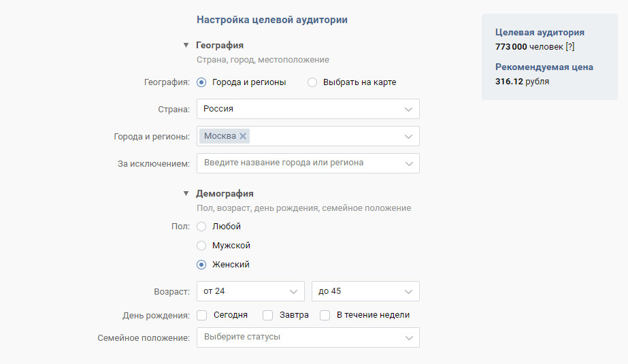Open the minimum age dropdown от 24
628x364 pixels.
[250, 291]
